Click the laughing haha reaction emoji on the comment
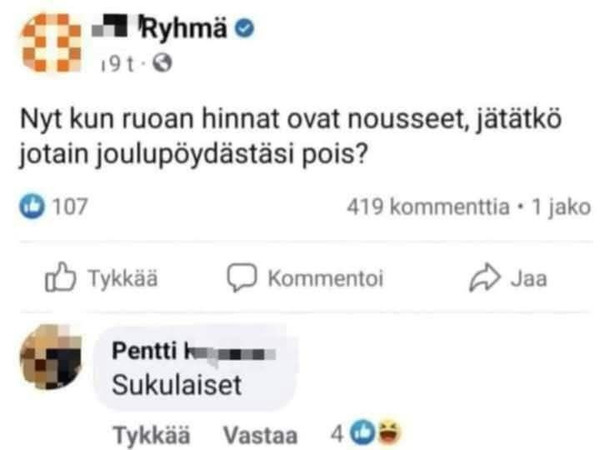600x450 pixels. tap(390, 435)
